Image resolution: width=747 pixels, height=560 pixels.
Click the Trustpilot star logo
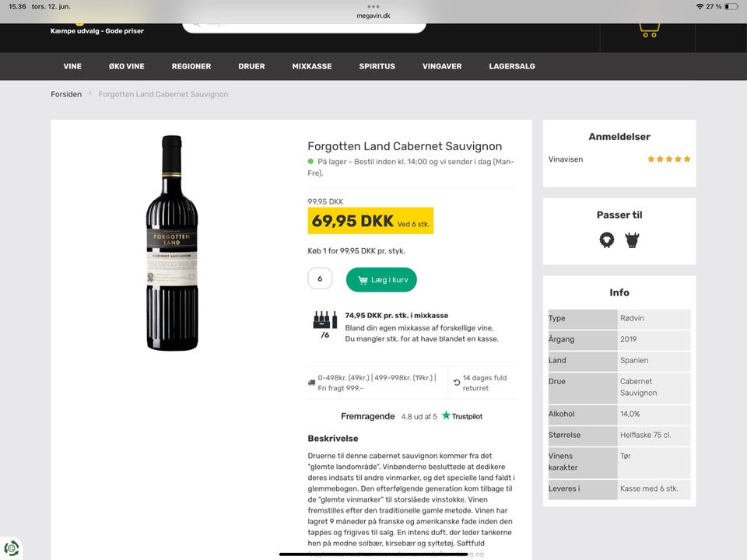coord(447,416)
